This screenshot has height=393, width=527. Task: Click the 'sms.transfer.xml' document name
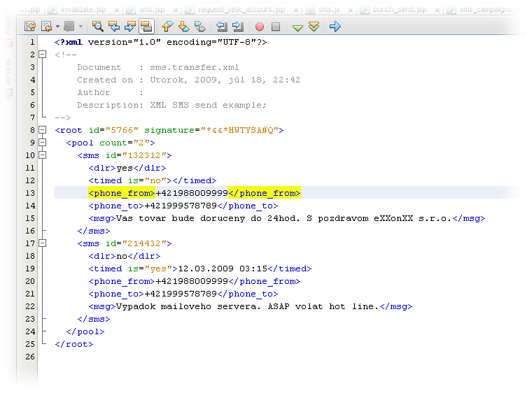click(194, 67)
